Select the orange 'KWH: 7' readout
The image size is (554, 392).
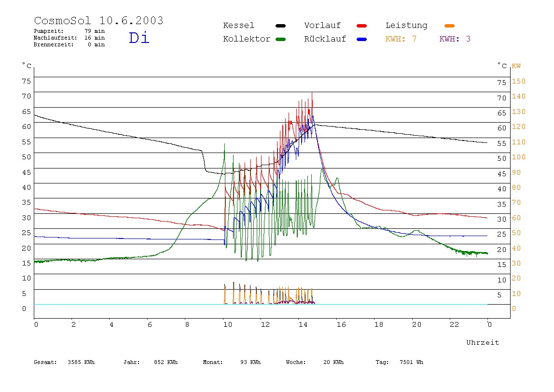(x=401, y=39)
